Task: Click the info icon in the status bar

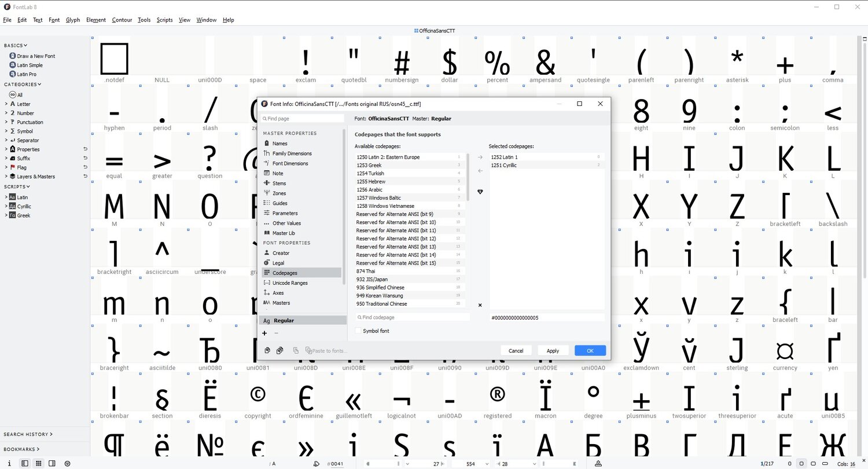Action: point(9,463)
